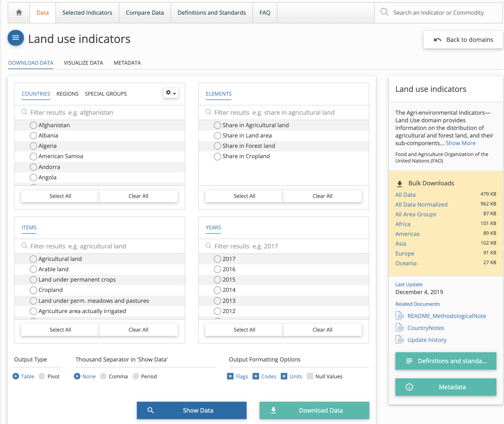Download the All Data Normalized file

[421, 204]
